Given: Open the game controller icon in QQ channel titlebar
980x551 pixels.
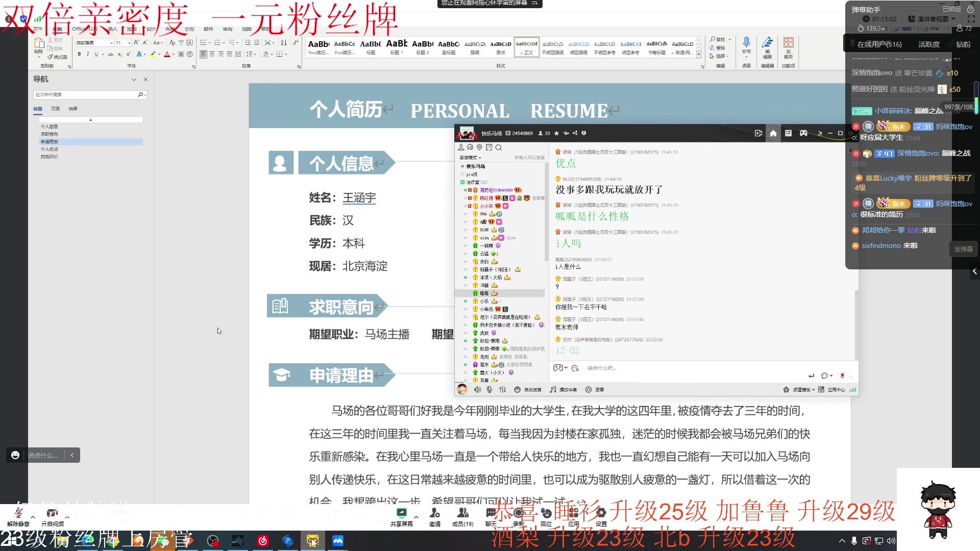Looking at the screenshot, I should point(804,133).
